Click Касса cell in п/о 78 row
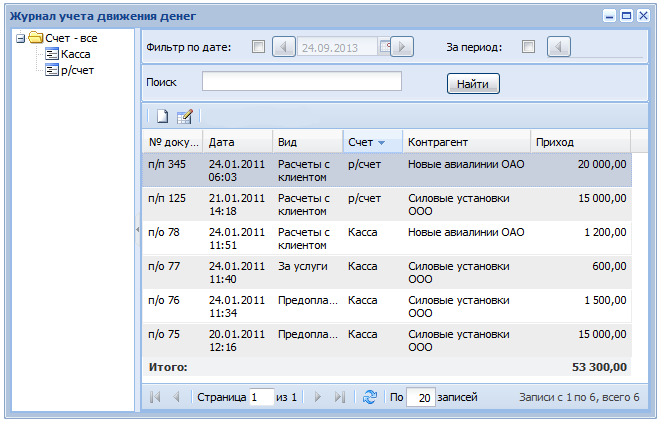This screenshot has width=660, height=423. click(362, 232)
